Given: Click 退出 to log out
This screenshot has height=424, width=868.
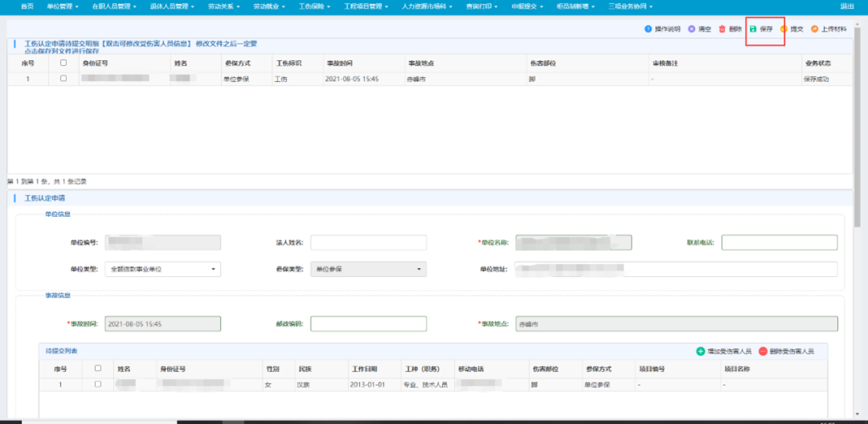Looking at the screenshot, I should click(846, 6).
